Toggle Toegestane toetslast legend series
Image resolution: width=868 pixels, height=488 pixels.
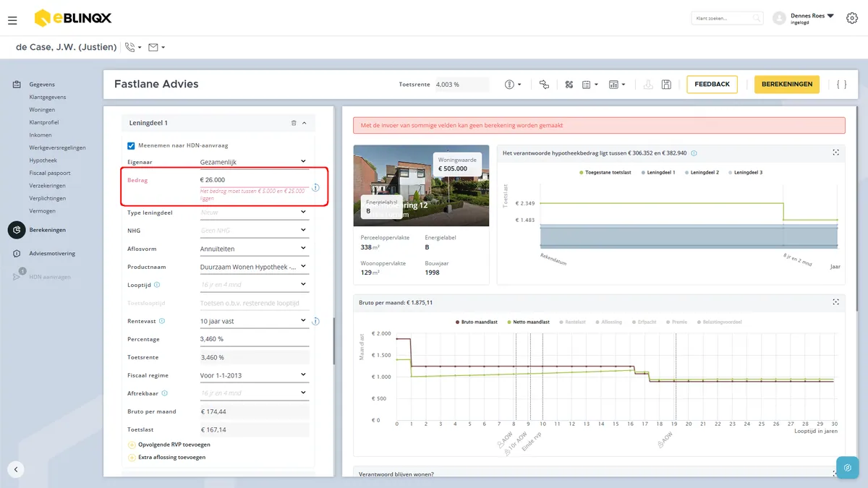[604, 173]
